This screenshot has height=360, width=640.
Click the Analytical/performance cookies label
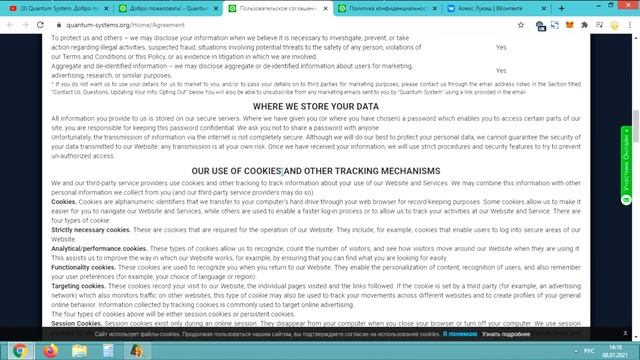coord(99,249)
